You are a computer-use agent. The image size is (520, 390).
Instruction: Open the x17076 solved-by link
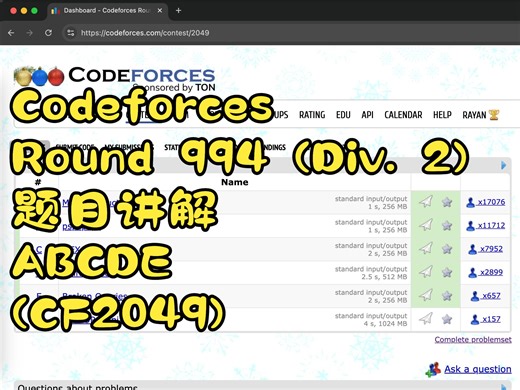[491, 202]
